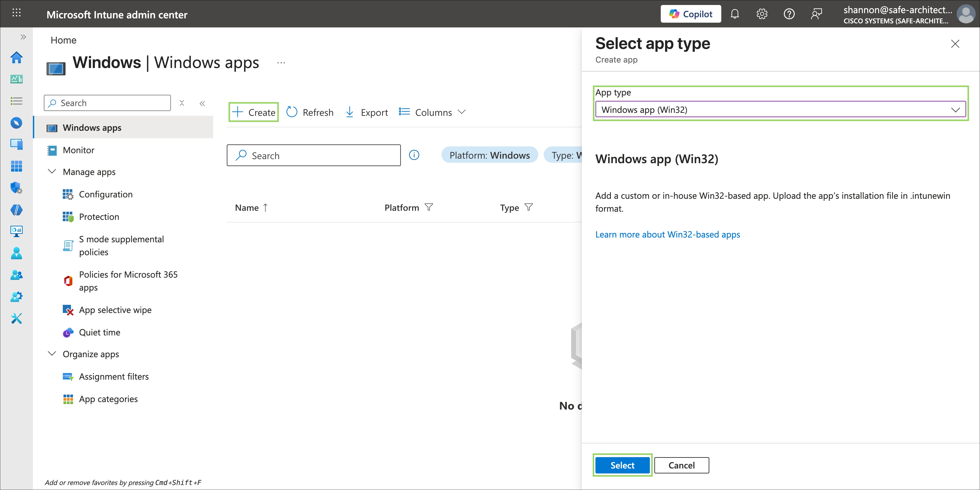Open Monitor in the side menu
Screen dimensions: 980x490
(x=78, y=150)
